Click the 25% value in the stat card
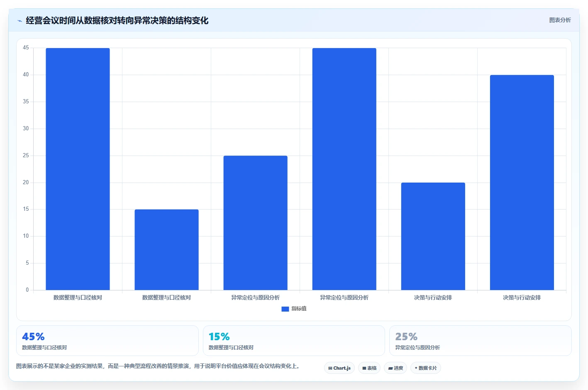 pyautogui.click(x=406, y=336)
